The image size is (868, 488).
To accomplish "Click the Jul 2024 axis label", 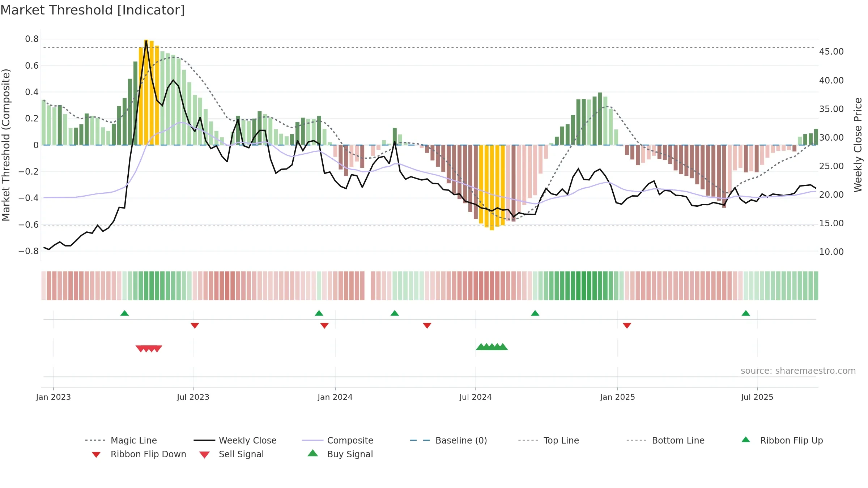I will coord(476,397).
